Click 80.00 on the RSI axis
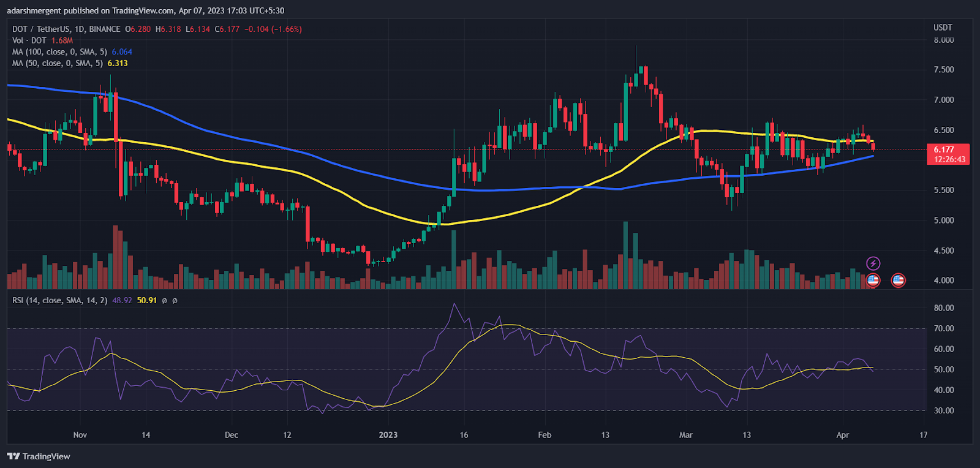This screenshot has width=980, height=468. coord(944,308)
